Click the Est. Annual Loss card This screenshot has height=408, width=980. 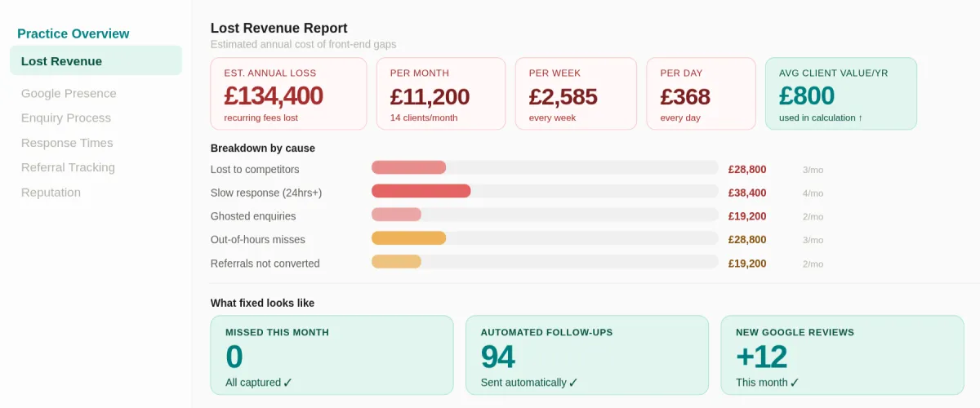click(x=287, y=94)
